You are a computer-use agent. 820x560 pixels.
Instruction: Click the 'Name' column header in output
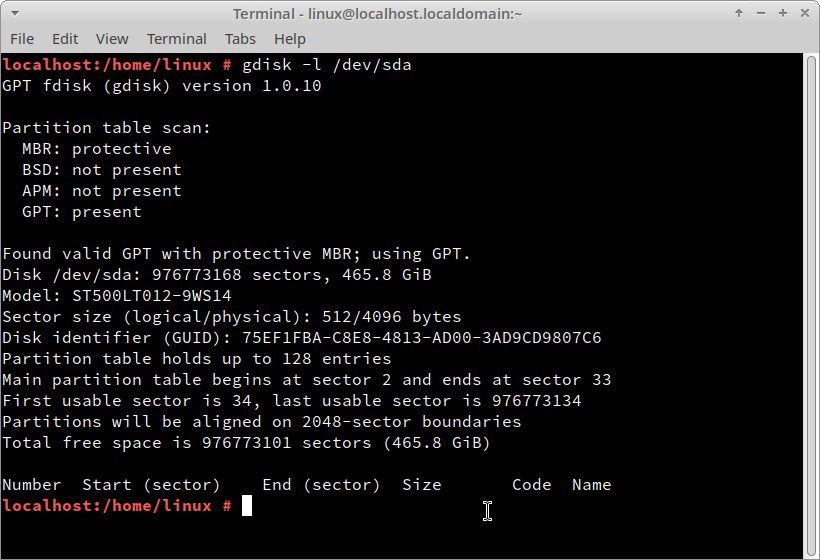(591, 485)
